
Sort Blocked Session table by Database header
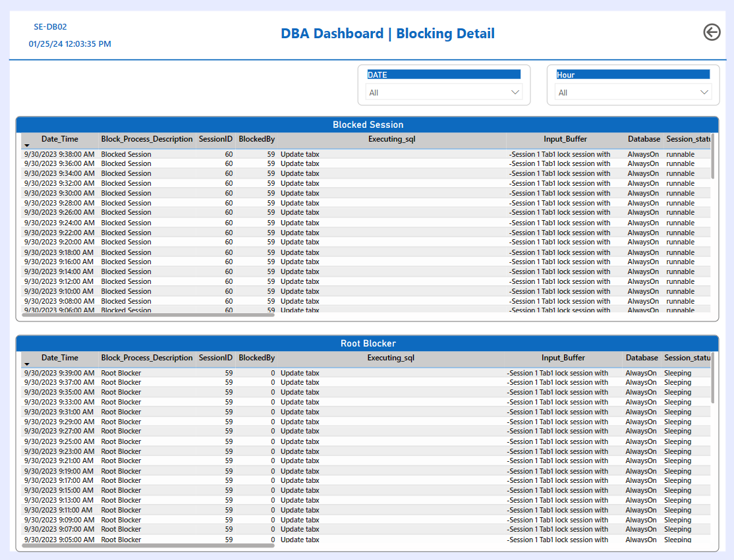click(x=644, y=139)
